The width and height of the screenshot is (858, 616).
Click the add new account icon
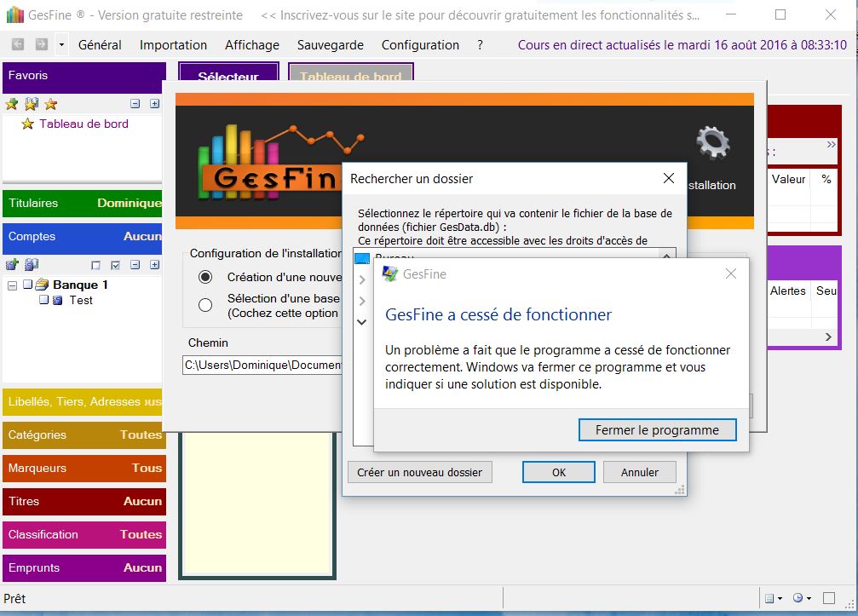point(12,265)
